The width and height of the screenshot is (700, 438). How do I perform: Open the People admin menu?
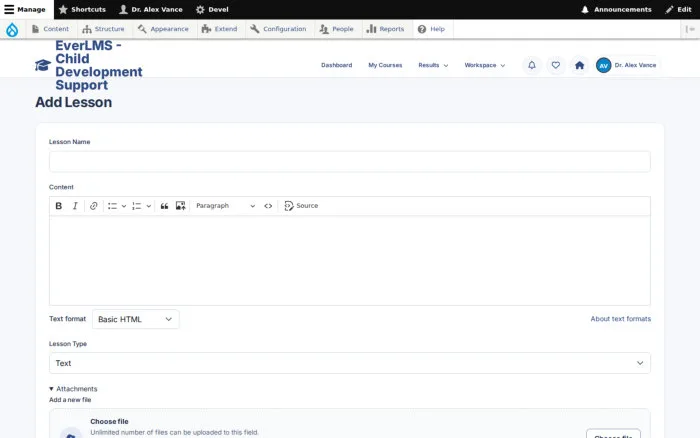click(x=336, y=29)
